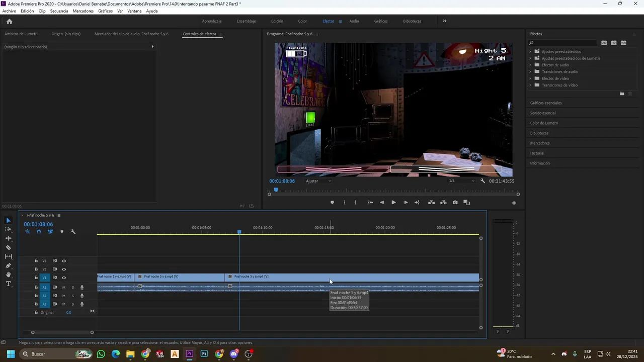Image resolution: width=644 pixels, height=362 pixels.
Task: Open the Historial panel
Action: [x=537, y=153]
